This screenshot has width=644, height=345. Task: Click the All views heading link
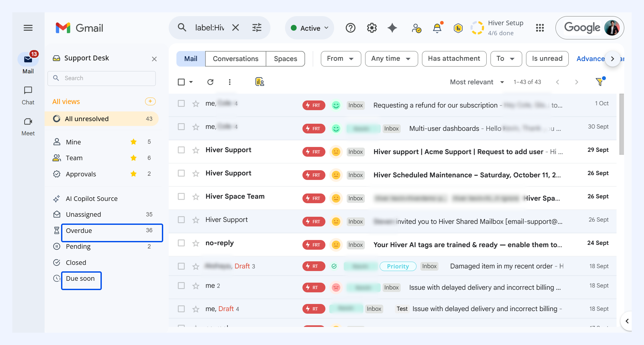click(x=66, y=102)
